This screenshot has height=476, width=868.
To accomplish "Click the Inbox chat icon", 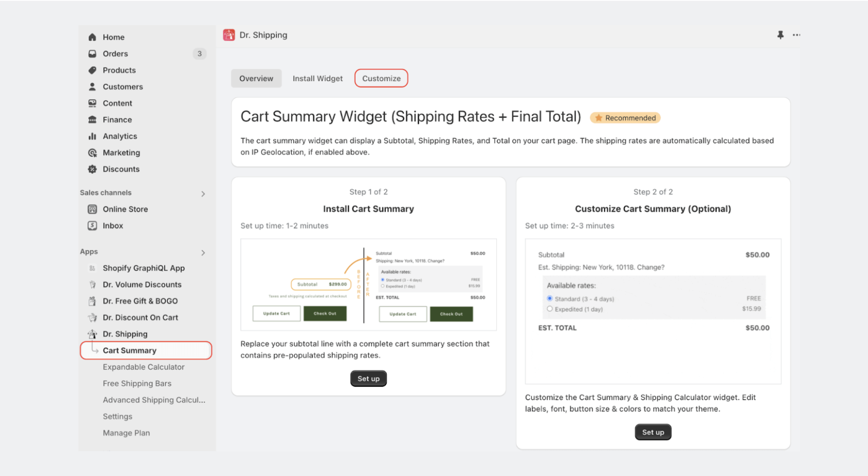I will 92,226.
